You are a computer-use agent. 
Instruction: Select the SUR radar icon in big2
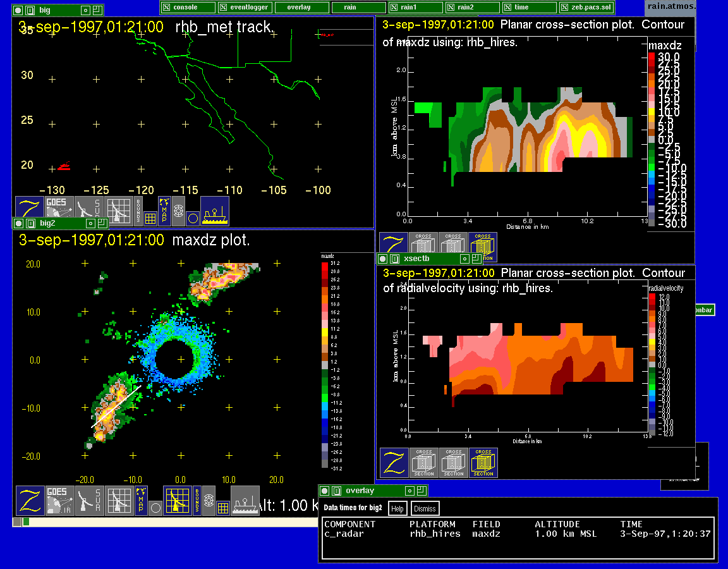click(89, 501)
